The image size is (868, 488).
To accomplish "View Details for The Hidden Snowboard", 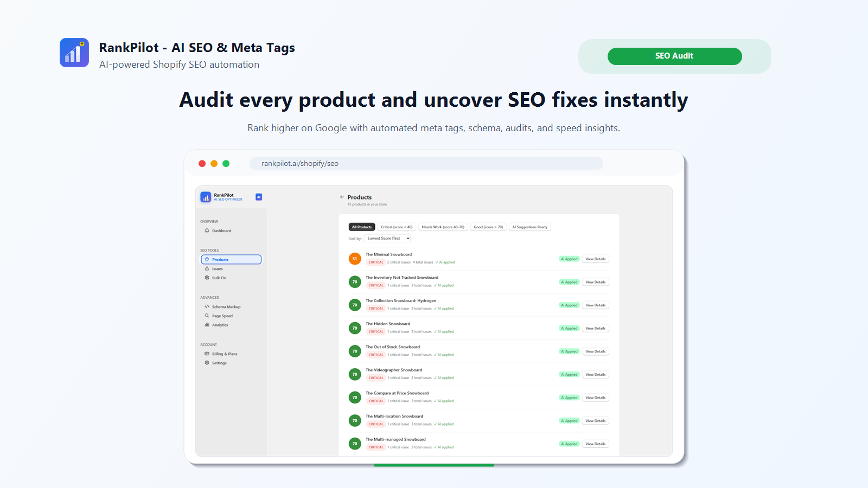I will (x=596, y=329).
